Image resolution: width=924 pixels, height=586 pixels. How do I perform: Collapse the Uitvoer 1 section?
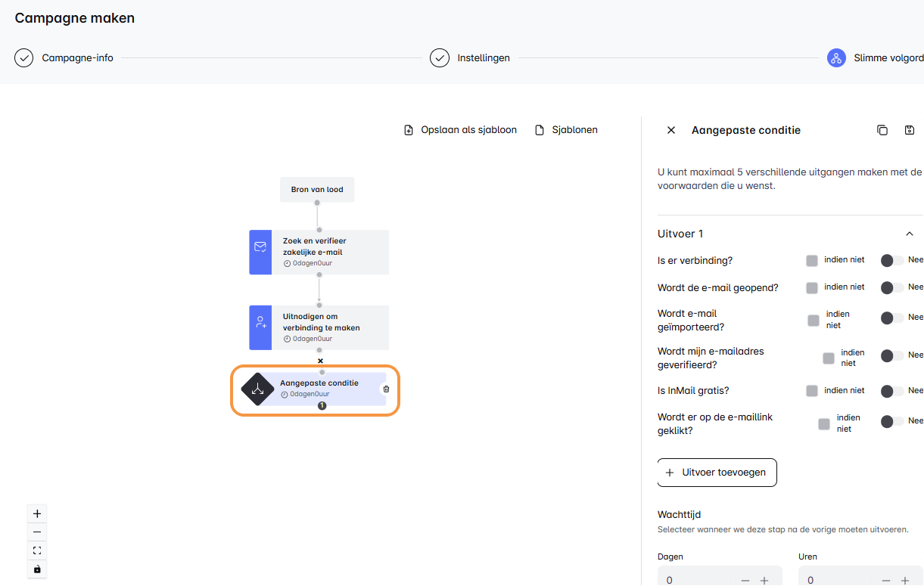[x=909, y=234]
